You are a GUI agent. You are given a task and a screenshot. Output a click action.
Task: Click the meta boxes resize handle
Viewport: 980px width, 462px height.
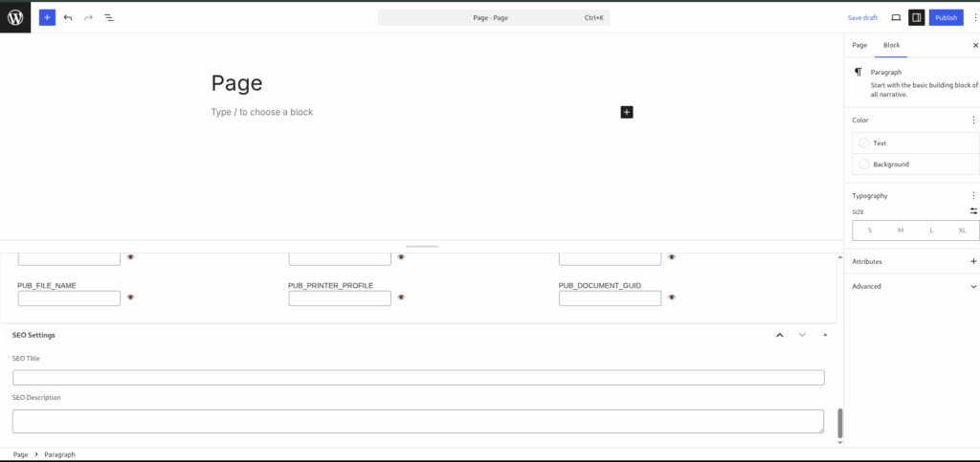click(x=422, y=247)
